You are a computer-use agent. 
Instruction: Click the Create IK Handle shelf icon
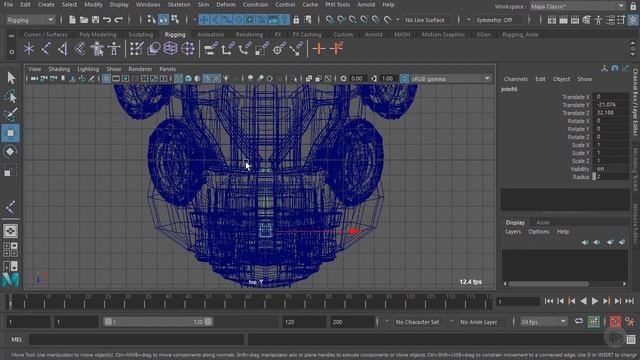pos(62,49)
